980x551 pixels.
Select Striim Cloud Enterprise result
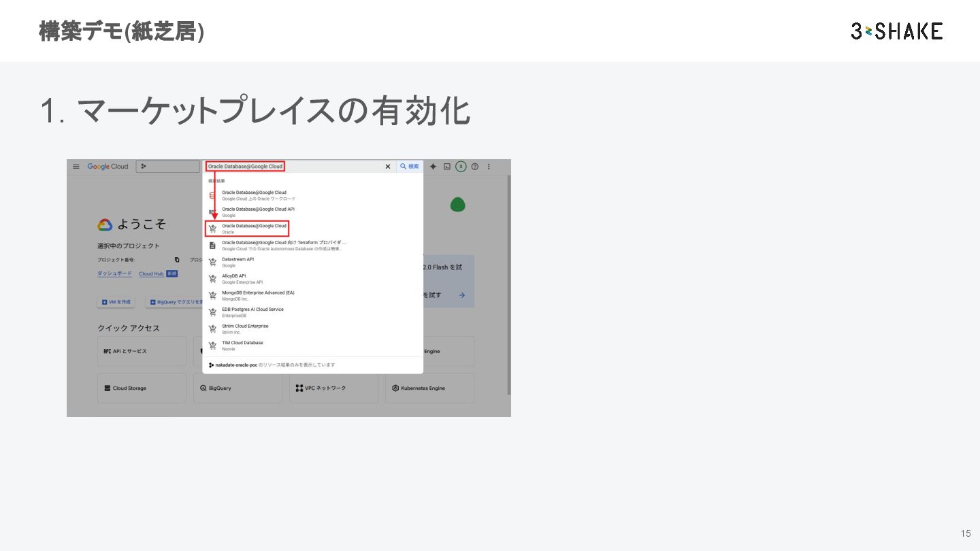pos(313,329)
